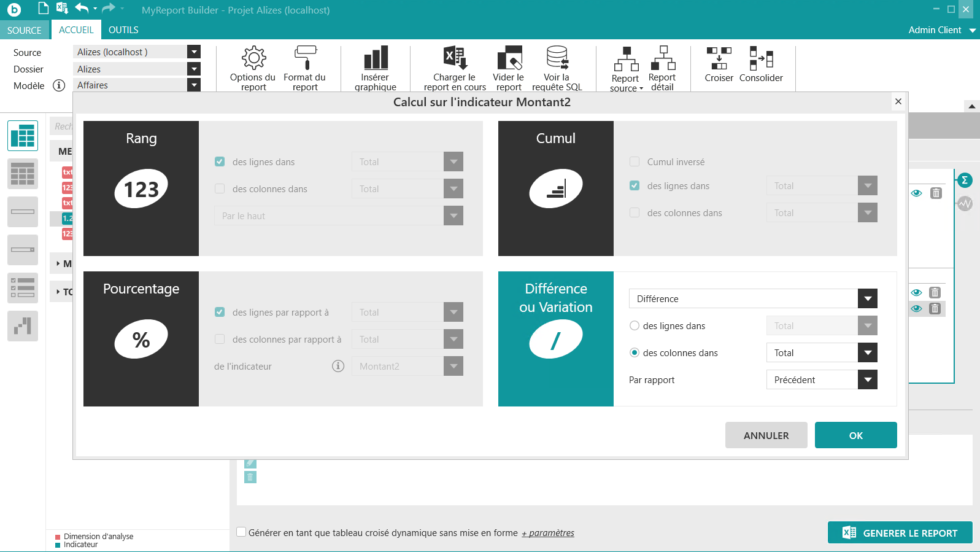Image resolution: width=980 pixels, height=552 pixels.
Task: Switch to the SOURCE tab
Action: (x=25, y=30)
